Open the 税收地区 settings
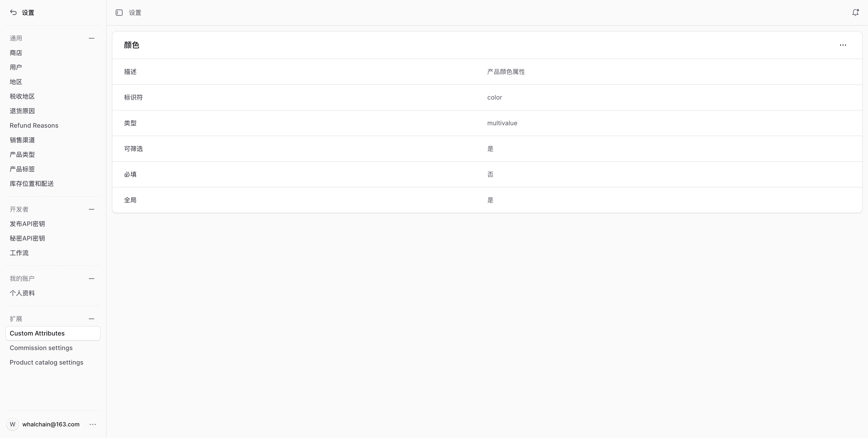Image resolution: width=868 pixels, height=438 pixels. coord(22,96)
